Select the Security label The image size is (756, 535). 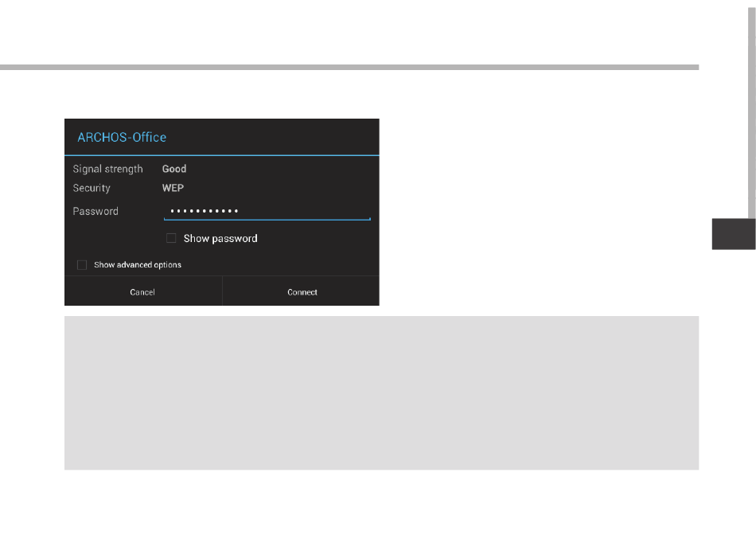tap(92, 188)
